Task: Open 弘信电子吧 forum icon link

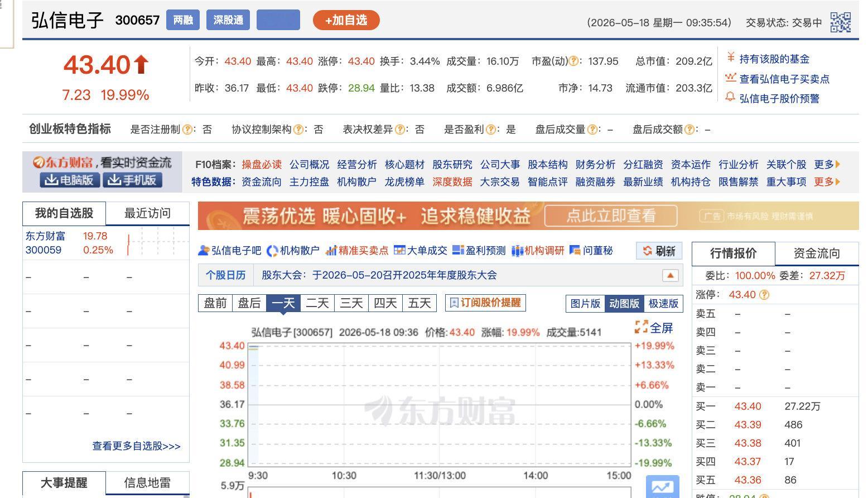Action: tap(230, 251)
